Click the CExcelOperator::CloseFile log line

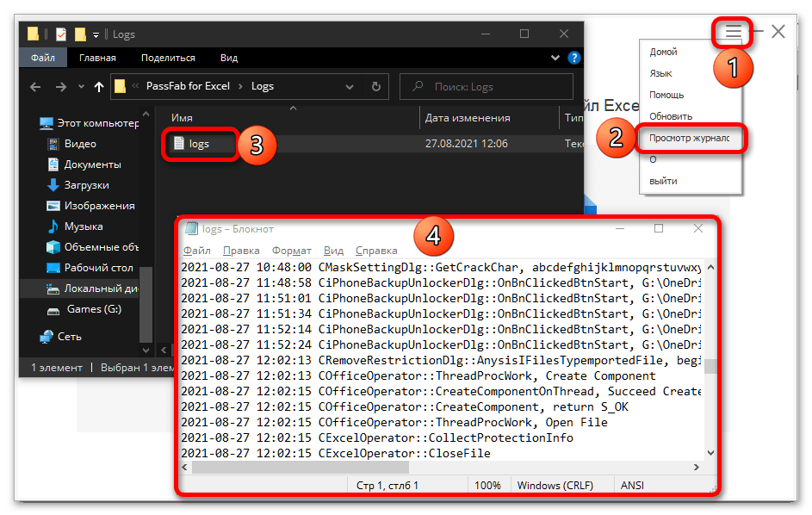336,453
